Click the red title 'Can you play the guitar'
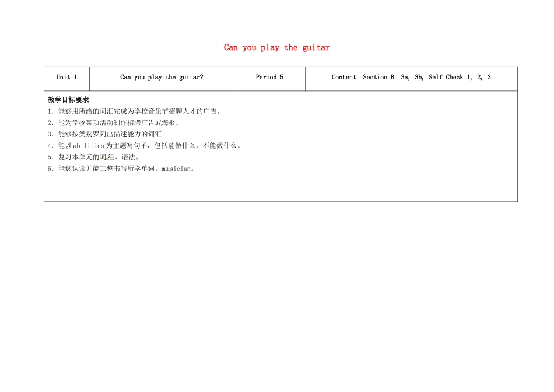 click(276, 48)
